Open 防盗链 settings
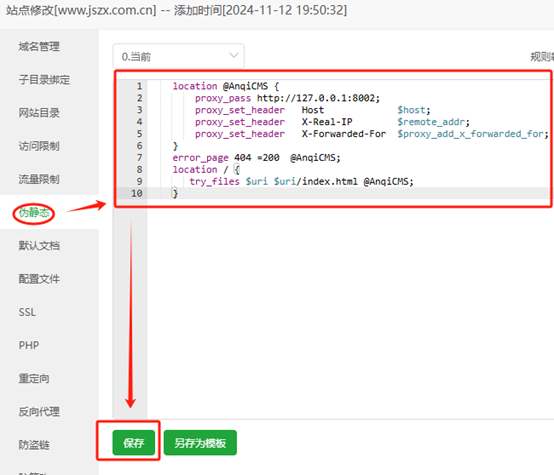The width and height of the screenshot is (554, 475). (34, 445)
